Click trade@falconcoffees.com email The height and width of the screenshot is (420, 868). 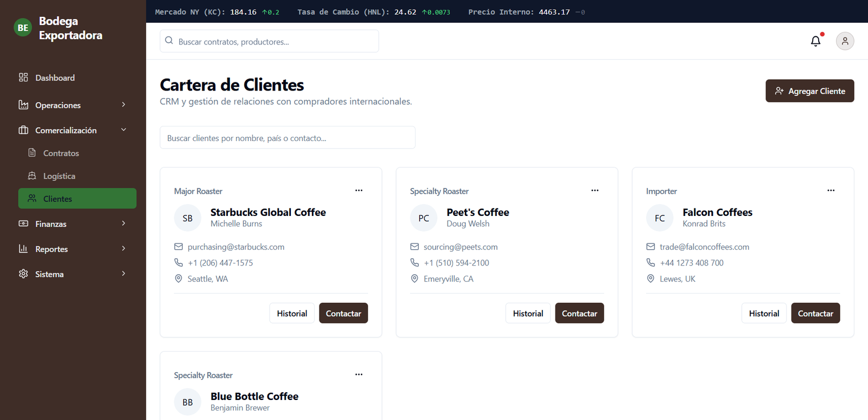coord(704,247)
